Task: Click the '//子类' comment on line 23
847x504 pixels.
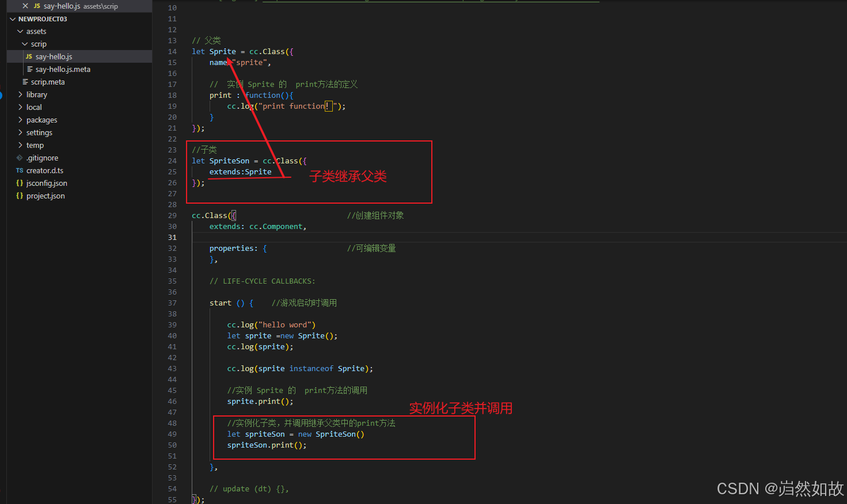Action: pos(204,150)
